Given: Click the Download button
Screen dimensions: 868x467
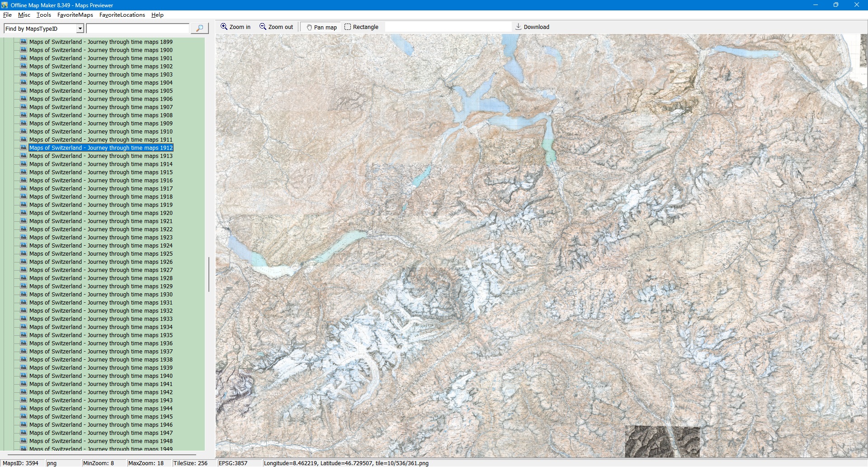Looking at the screenshot, I should 532,27.
